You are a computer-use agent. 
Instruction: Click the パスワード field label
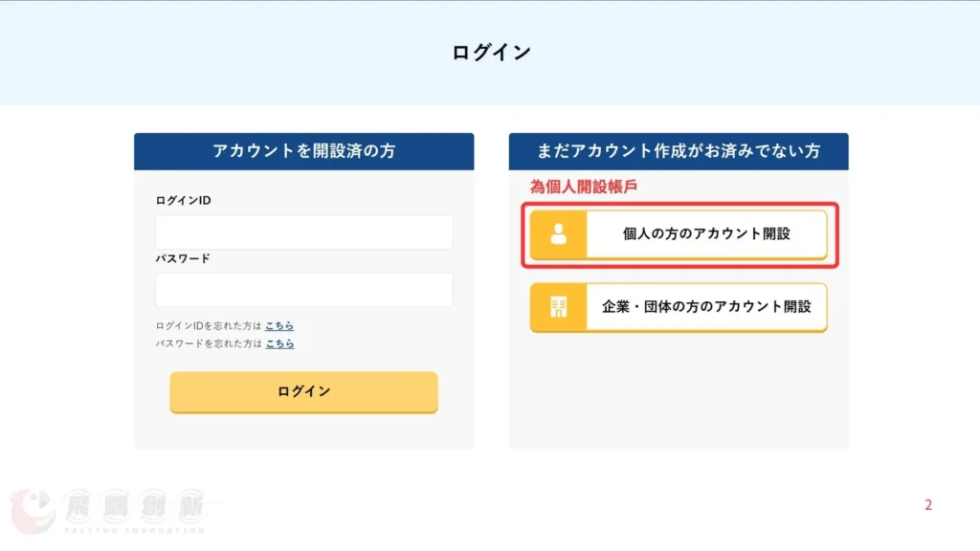tap(182, 258)
